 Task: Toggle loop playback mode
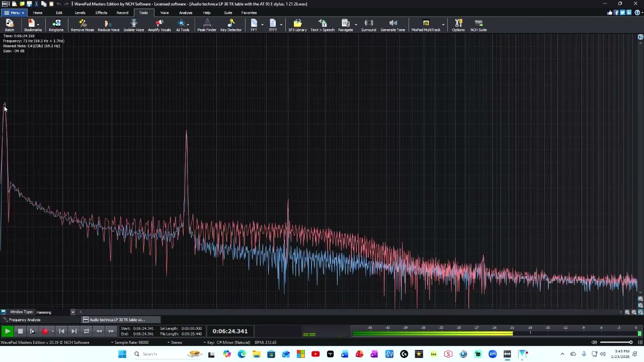[x=87, y=331]
